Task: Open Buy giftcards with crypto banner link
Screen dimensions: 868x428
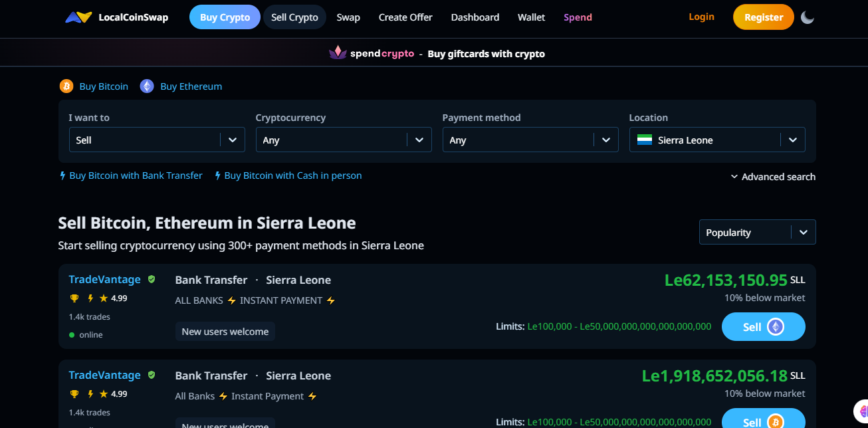Action: [487, 54]
